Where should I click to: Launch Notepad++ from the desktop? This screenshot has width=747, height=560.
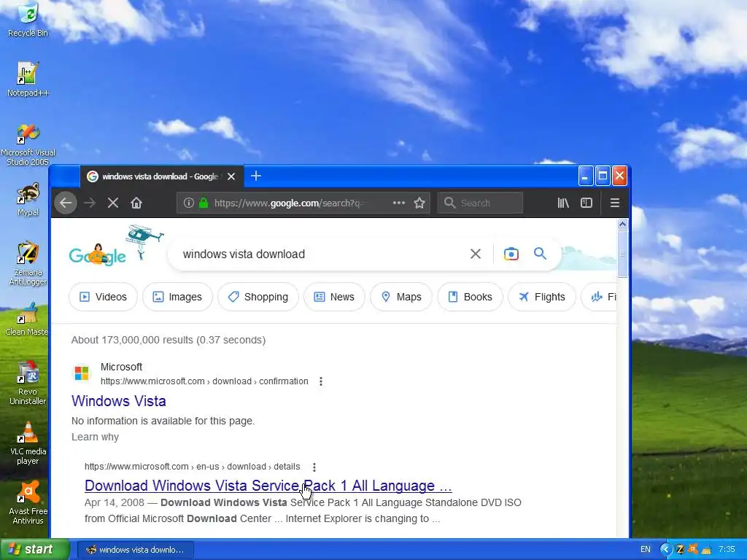tap(28, 79)
